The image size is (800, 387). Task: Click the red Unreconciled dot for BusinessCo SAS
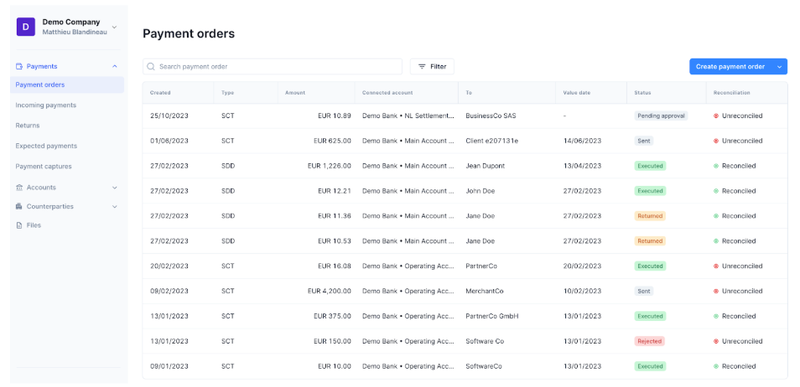coord(716,116)
